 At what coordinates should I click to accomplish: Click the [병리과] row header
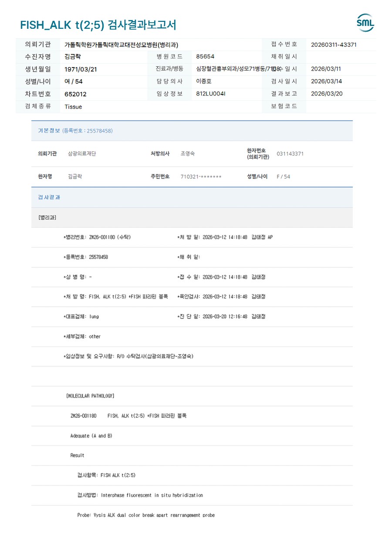coord(47,217)
